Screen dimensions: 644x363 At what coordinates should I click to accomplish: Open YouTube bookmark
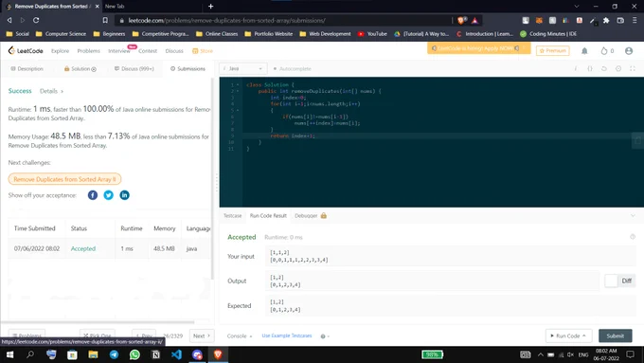click(x=372, y=34)
